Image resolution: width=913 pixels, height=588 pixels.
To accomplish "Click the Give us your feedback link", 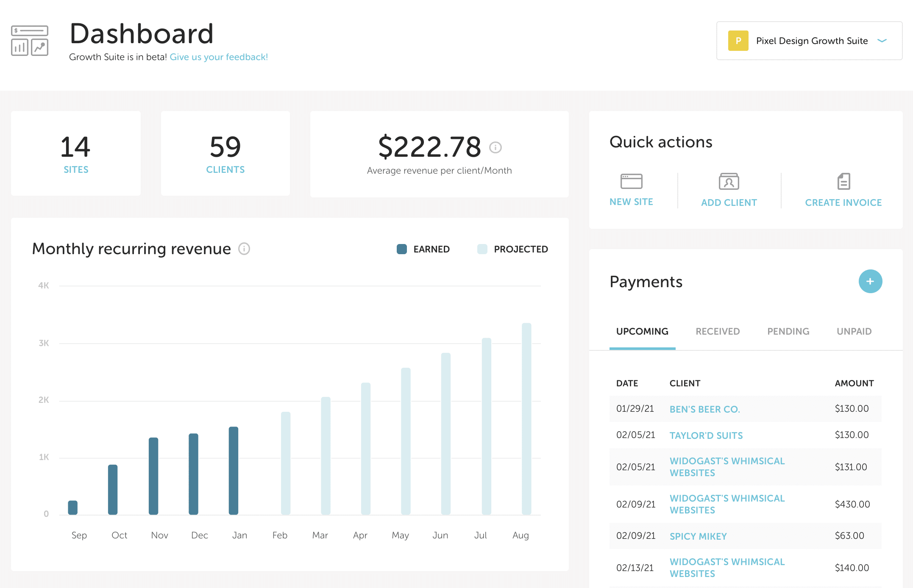I will (x=219, y=57).
